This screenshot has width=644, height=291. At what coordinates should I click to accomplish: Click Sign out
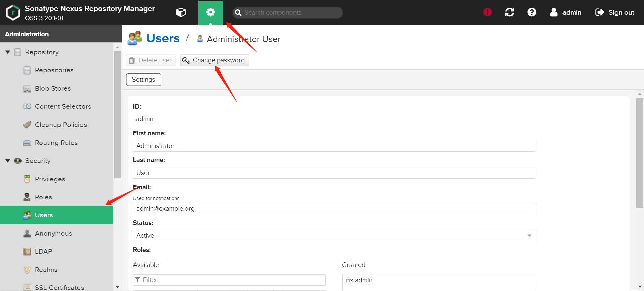click(x=614, y=12)
